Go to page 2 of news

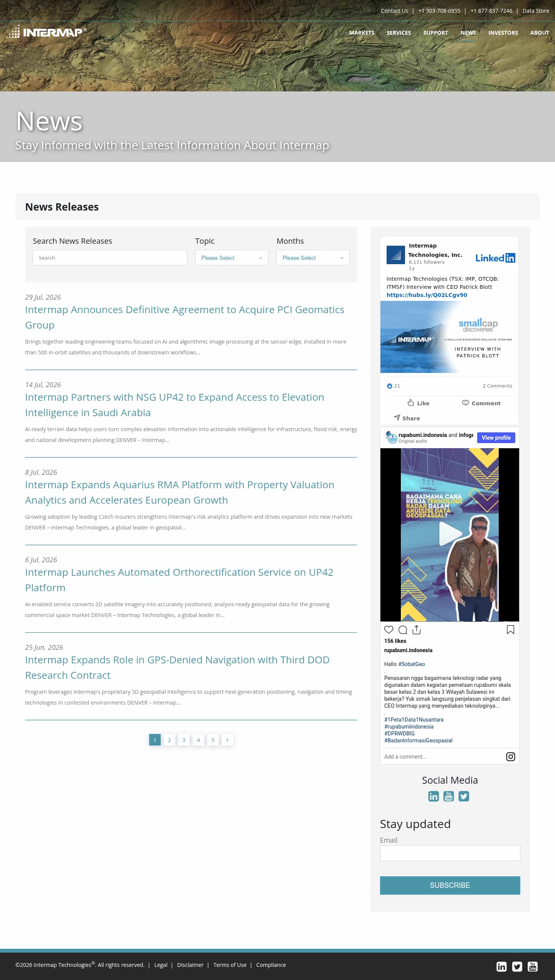pos(169,740)
